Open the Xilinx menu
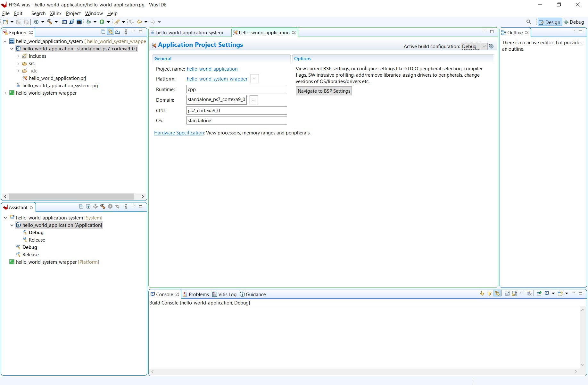The width and height of the screenshot is (588, 385). click(x=55, y=13)
